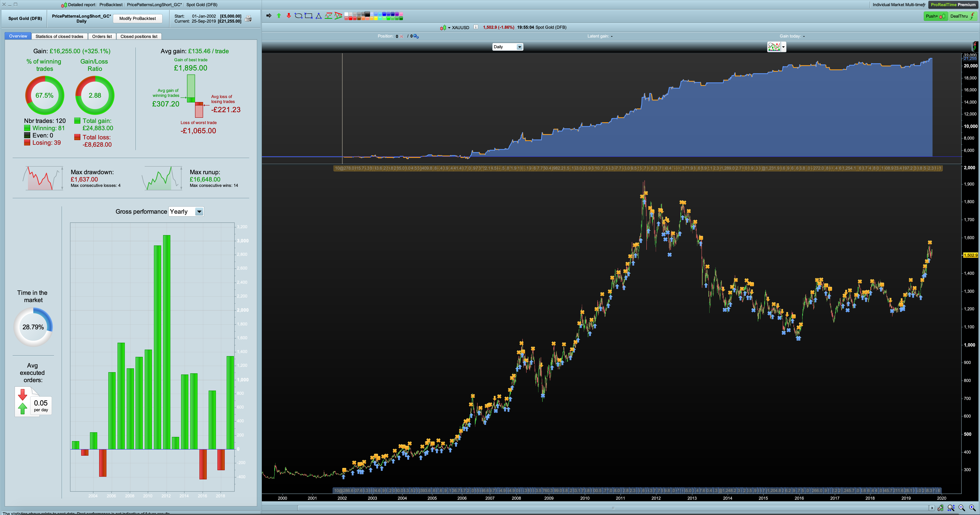The height and width of the screenshot is (515, 980).
Task: Open Statistics of closed trades tab
Action: pyautogui.click(x=59, y=36)
